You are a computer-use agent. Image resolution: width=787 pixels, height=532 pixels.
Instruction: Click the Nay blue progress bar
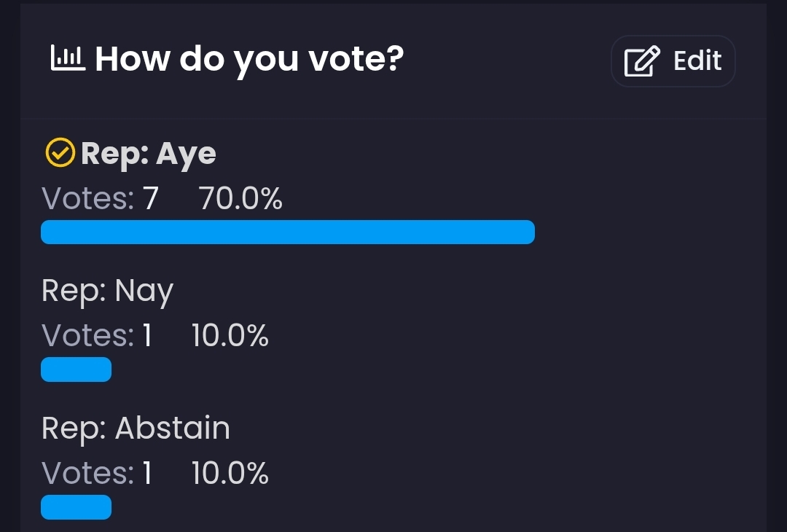[76, 369]
